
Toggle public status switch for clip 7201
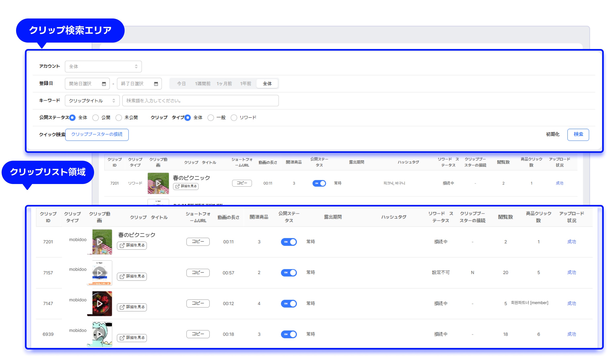289,242
